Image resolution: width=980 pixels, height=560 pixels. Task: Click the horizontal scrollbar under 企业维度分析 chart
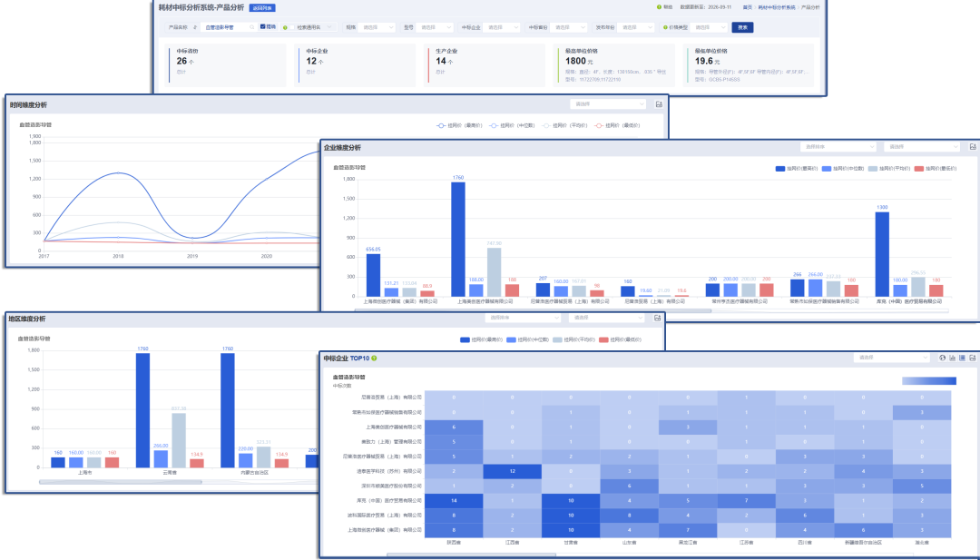(x=652, y=310)
